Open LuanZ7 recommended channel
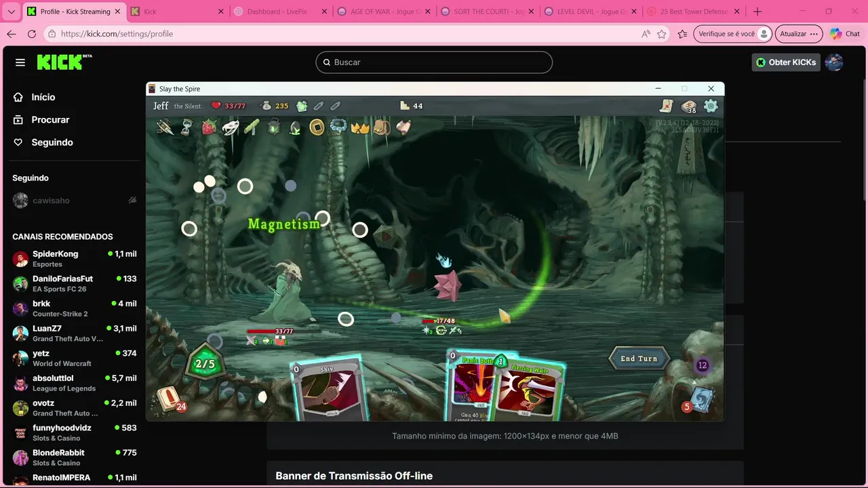This screenshot has height=488, width=868. click(x=75, y=333)
